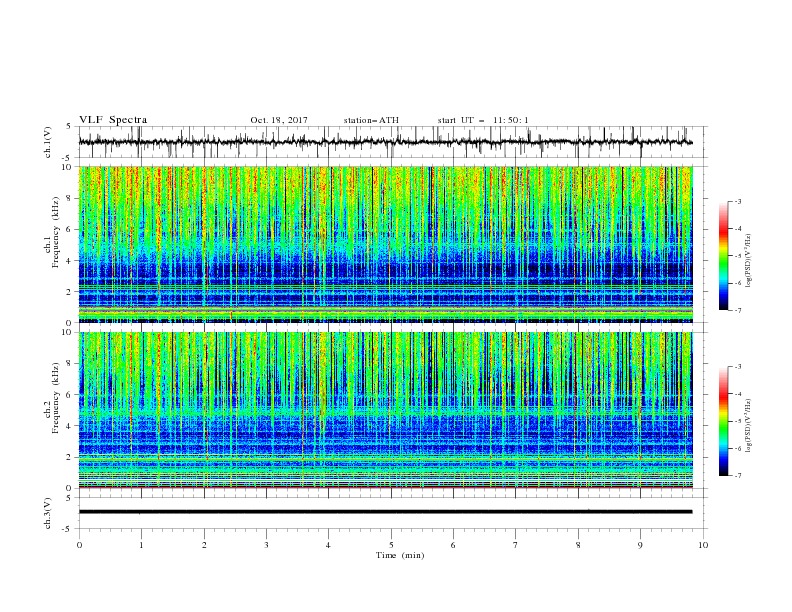
Task: Click the "-7" label on the upper colorbar
Action: click(x=738, y=310)
